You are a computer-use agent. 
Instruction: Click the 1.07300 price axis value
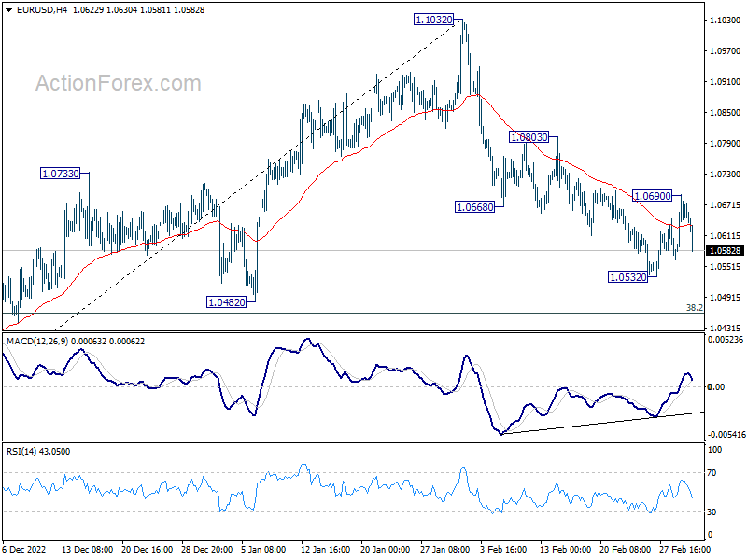pyautogui.click(x=726, y=175)
